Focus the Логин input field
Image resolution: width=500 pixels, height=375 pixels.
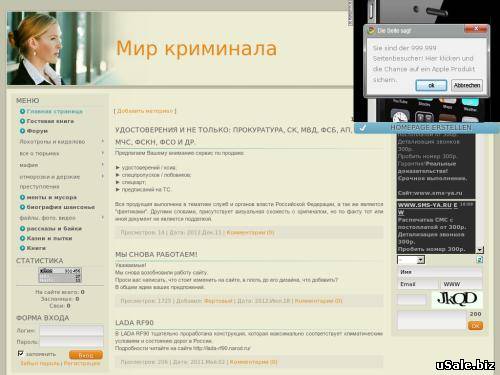tap(71, 330)
